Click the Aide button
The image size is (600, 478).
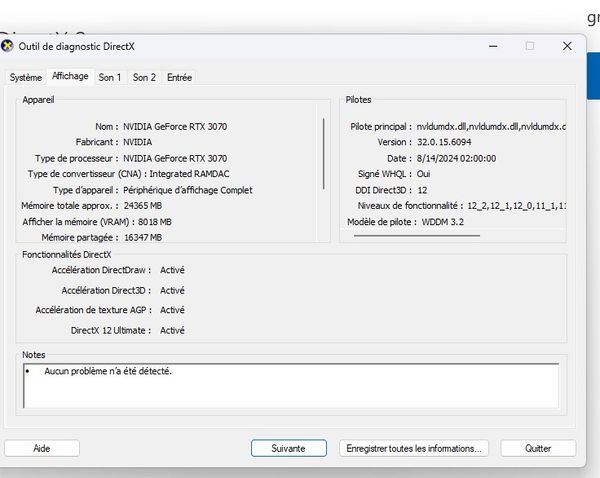(42, 448)
